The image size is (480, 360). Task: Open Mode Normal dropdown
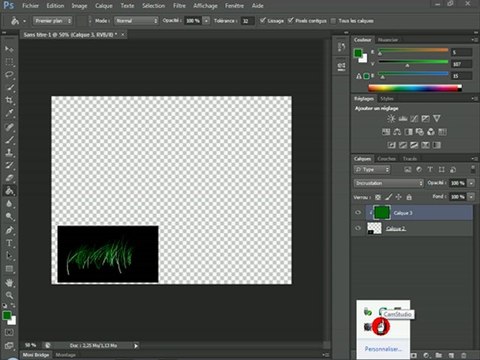click(136, 21)
